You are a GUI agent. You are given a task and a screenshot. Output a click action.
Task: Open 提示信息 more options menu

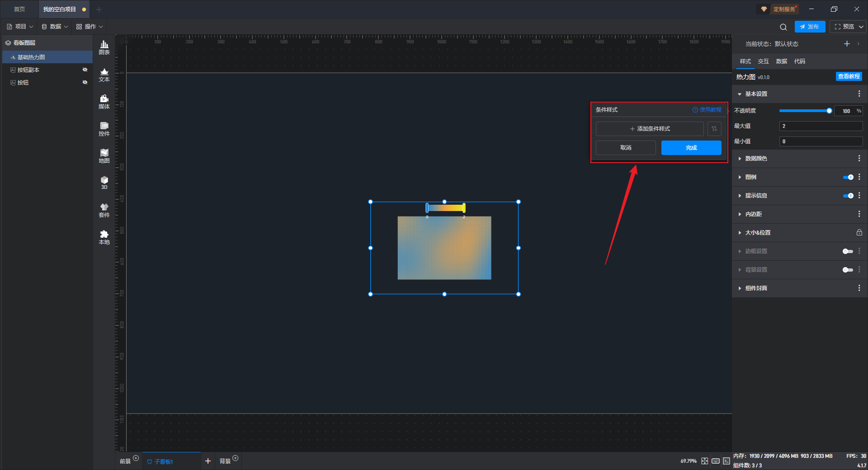click(x=859, y=195)
